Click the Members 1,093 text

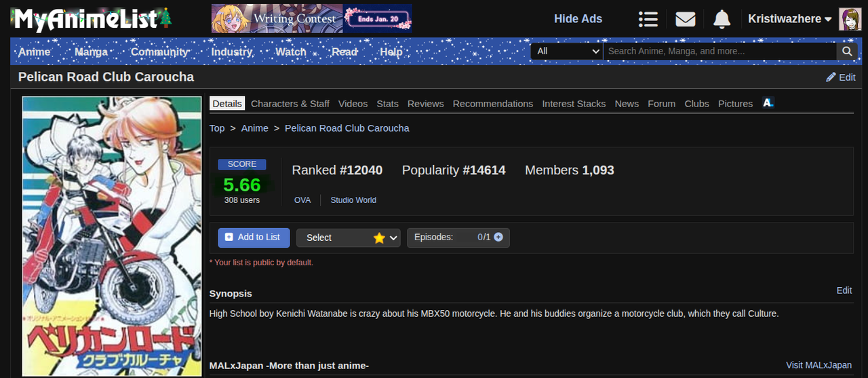pyautogui.click(x=570, y=170)
